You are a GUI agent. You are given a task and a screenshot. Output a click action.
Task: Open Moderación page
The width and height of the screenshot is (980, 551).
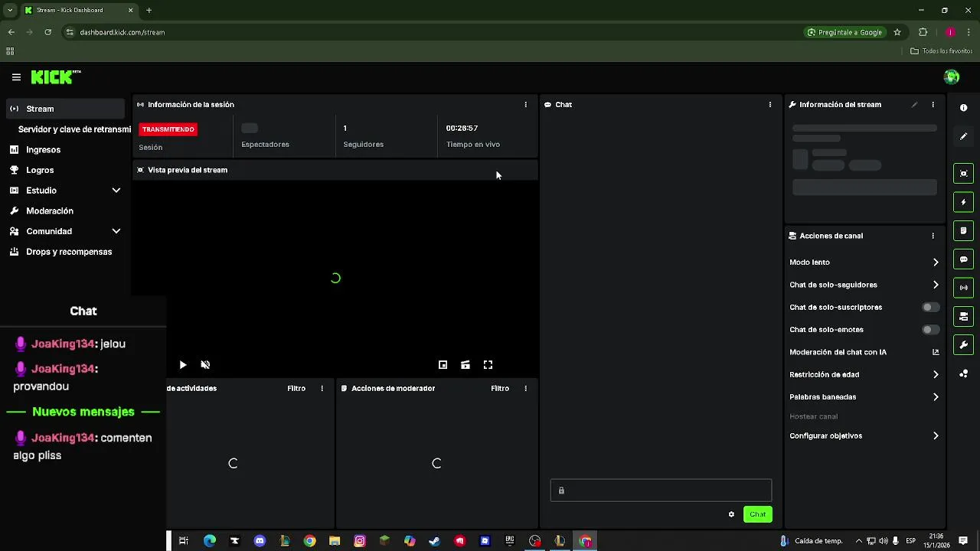pos(65,210)
